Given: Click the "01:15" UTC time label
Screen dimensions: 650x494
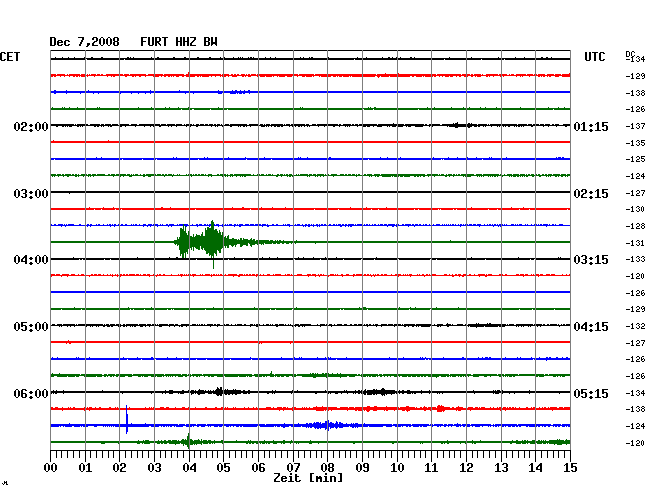Looking at the screenshot, I should pos(591,126).
